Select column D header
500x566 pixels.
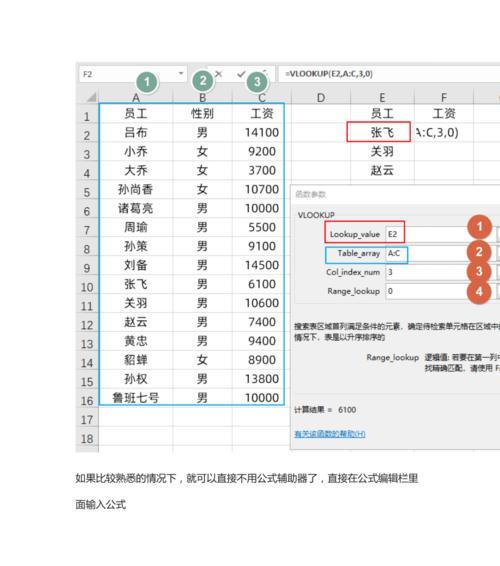tap(321, 97)
